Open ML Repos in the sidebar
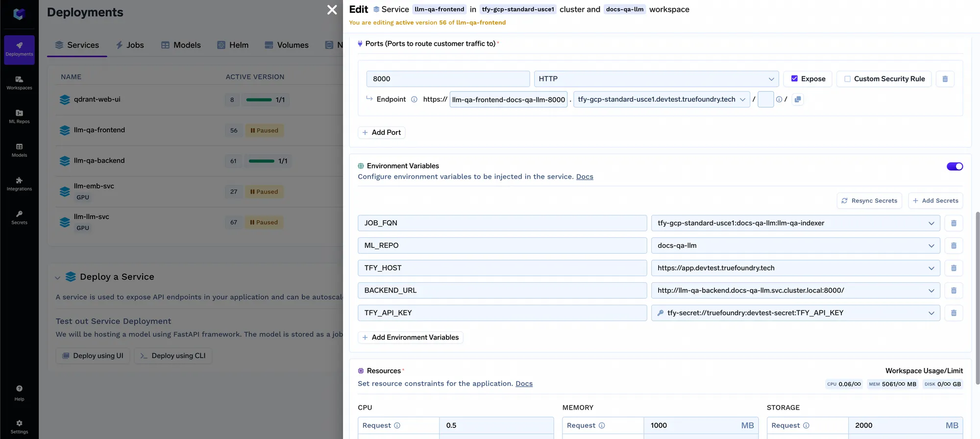Screen dimensions: 980x439 (19, 117)
